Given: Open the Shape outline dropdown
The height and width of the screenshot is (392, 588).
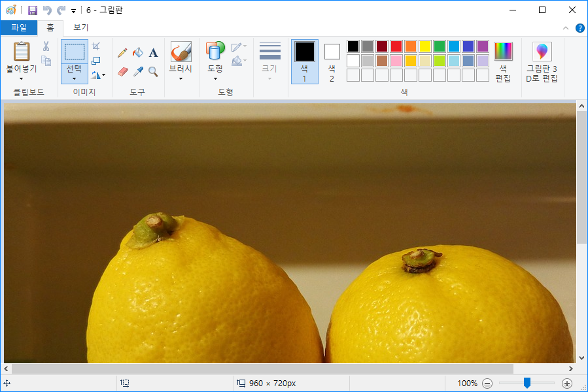Looking at the screenshot, I should [x=239, y=47].
